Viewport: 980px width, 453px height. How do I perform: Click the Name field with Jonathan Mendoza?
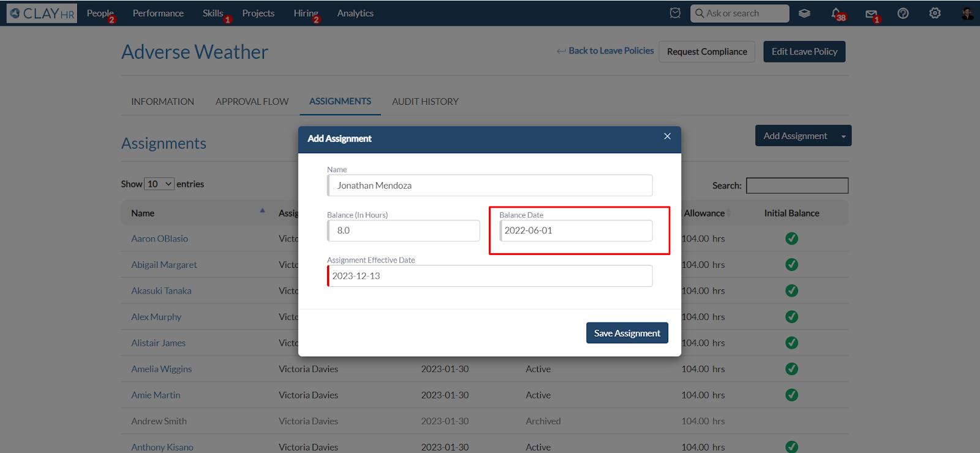(489, 185)
